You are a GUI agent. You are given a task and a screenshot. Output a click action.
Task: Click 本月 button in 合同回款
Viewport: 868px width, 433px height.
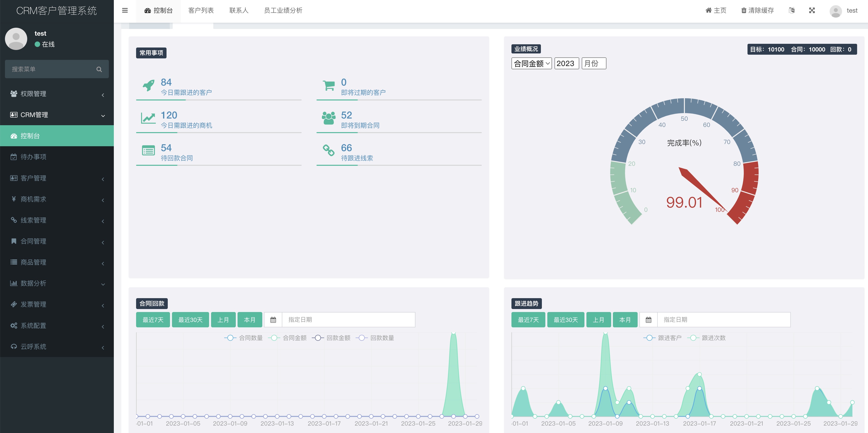pyautogui.click(x=250, y=320)
